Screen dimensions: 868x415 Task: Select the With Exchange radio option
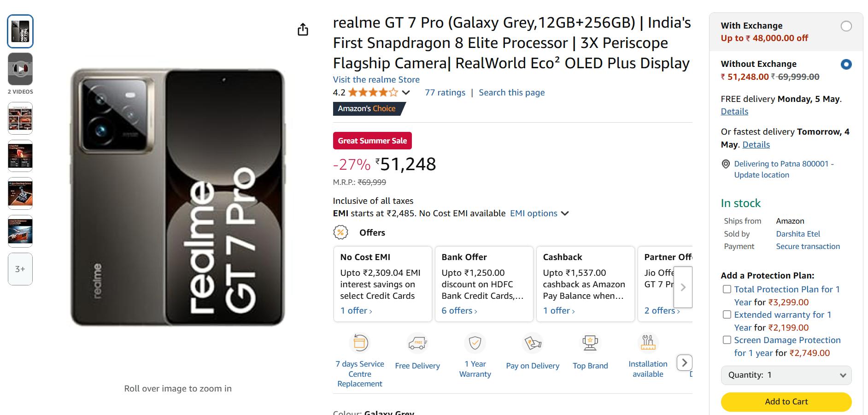pos(846,26)
